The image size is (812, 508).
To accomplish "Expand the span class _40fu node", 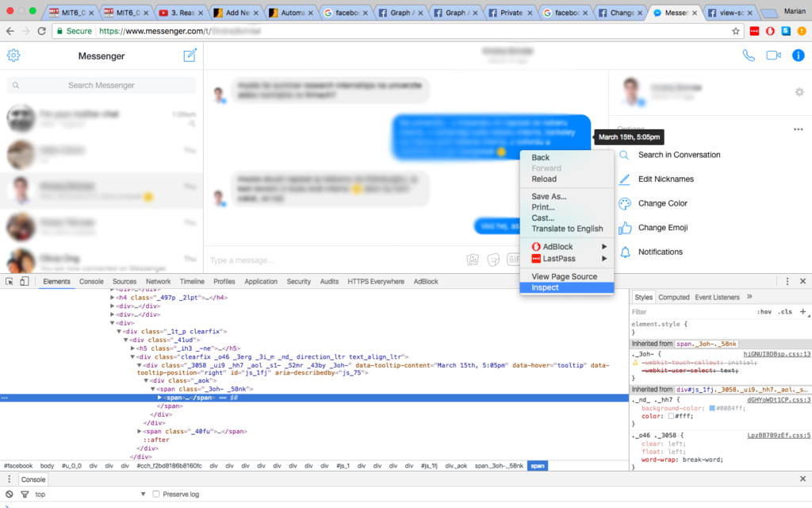I will 140,431.
